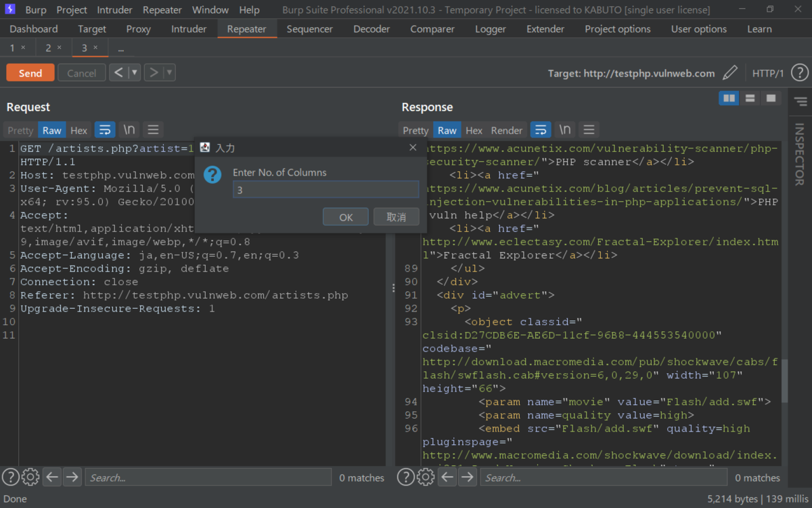This screenshot has width=812, height=508.
Task: Switch Request view to Raw
Action: (x=52, y=130)
